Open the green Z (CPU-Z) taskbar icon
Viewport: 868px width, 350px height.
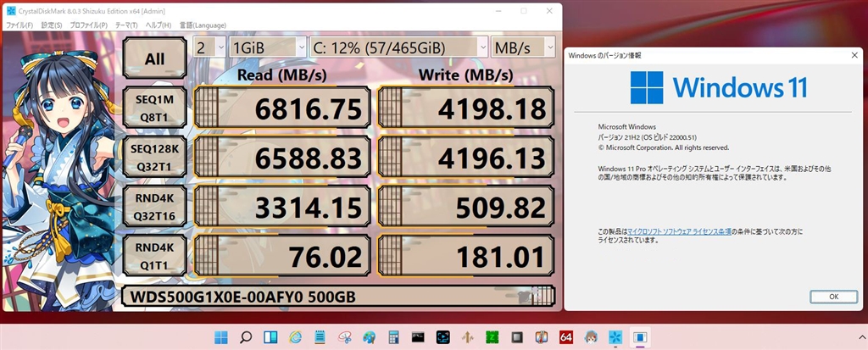492,336
